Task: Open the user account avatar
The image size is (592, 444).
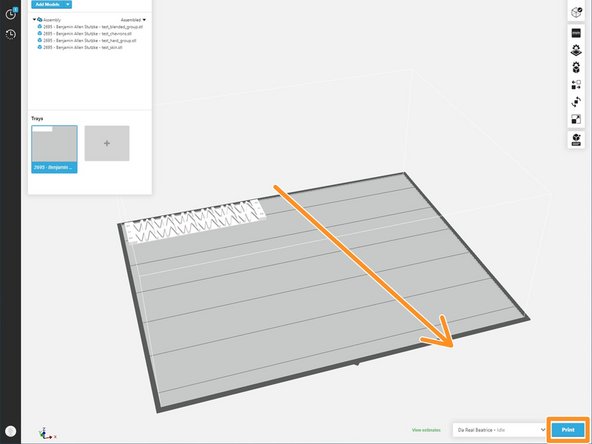Action: tap(11, 431)
